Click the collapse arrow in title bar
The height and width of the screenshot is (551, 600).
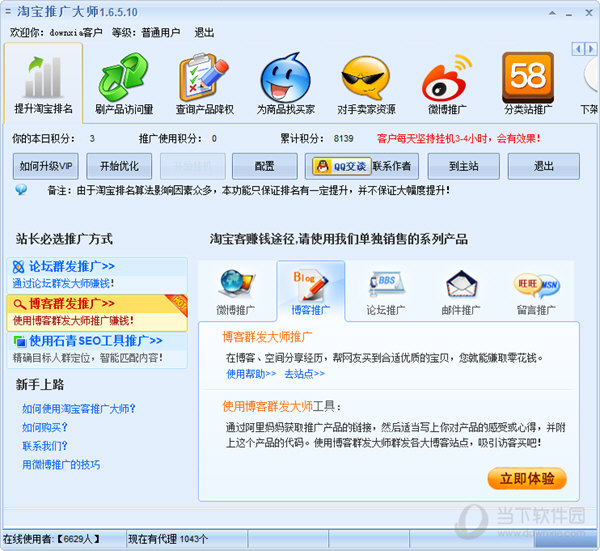552,13
